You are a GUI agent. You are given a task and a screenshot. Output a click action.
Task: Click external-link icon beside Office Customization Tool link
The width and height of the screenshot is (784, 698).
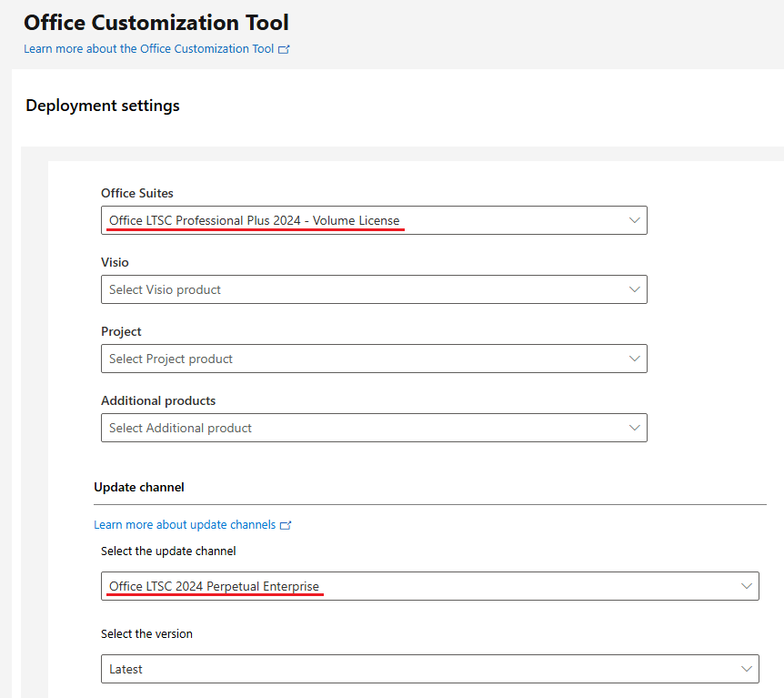click(x=284, y=49)
